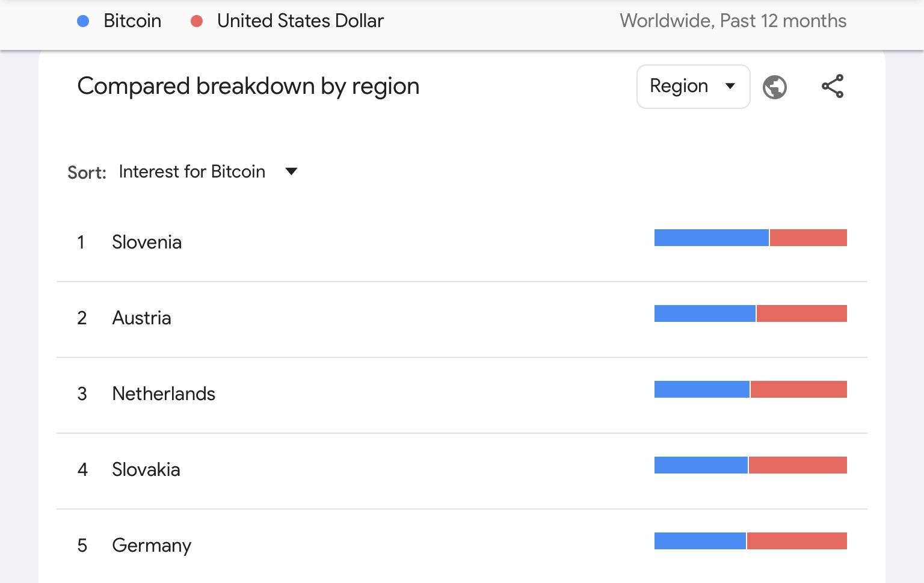Open the Region dropdown
The width and height of the screenshot is (924, 583).
point(693,86)
